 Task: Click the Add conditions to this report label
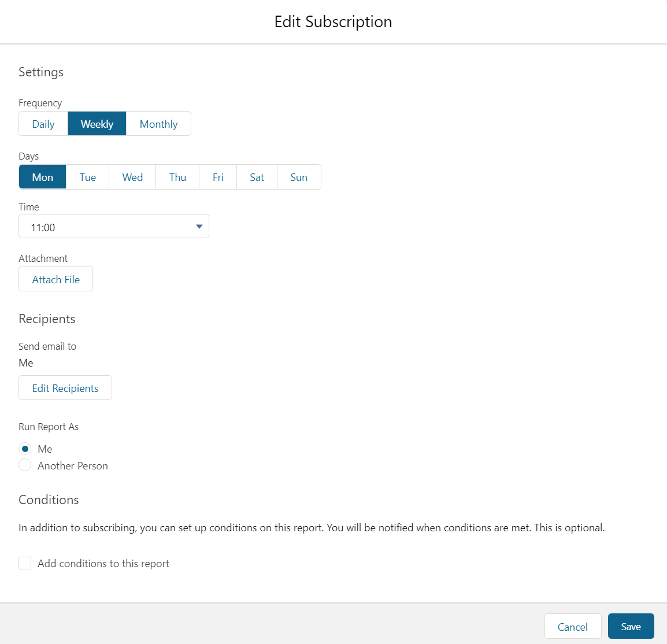[103, 564]
